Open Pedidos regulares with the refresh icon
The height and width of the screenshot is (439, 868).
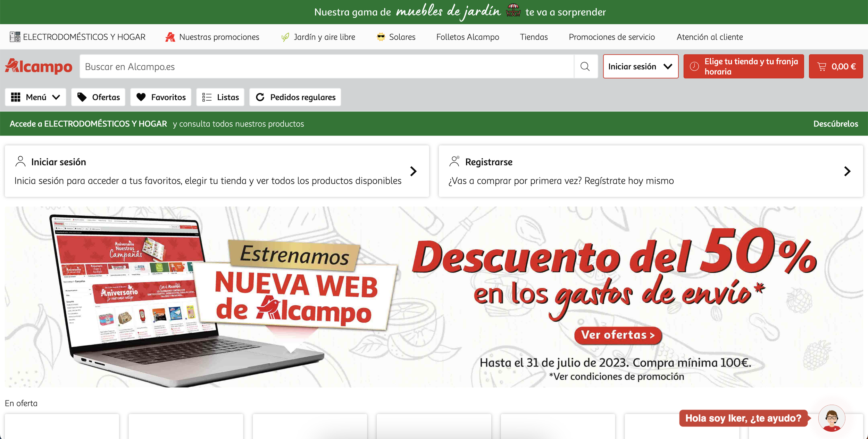tap(295, 97)
